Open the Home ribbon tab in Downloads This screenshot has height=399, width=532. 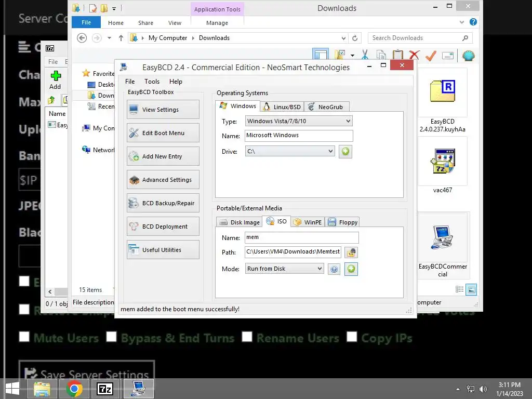tap(116, 23)
